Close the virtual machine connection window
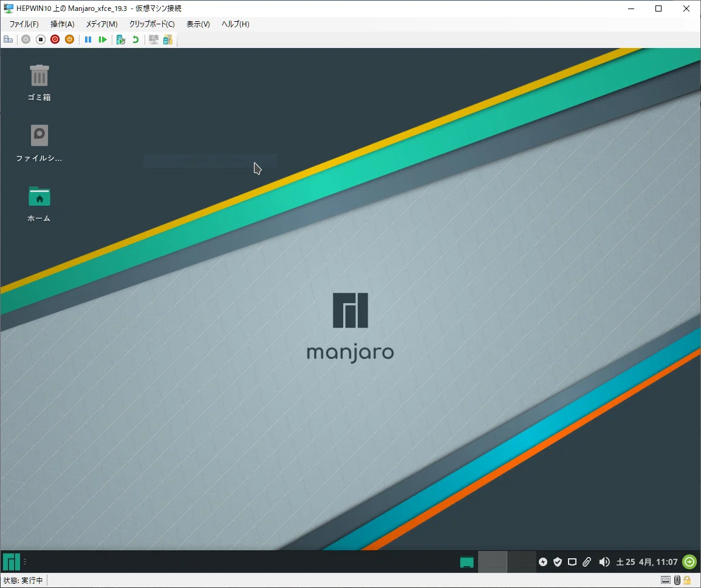Viewport: 701px width, 588px height. point(686,9)
